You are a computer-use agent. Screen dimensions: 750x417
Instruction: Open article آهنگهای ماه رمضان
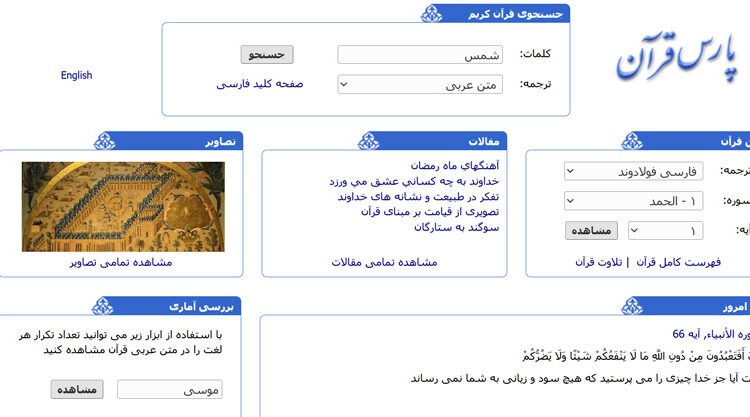(x=454, y=164)
